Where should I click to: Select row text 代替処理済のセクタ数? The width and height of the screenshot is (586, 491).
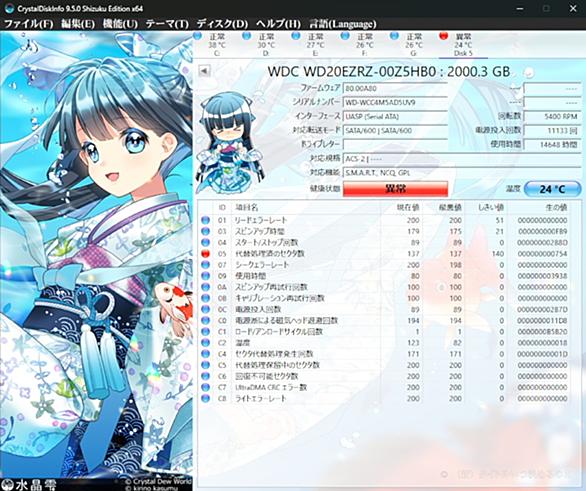pyautogui.click(x=270, y=253)
